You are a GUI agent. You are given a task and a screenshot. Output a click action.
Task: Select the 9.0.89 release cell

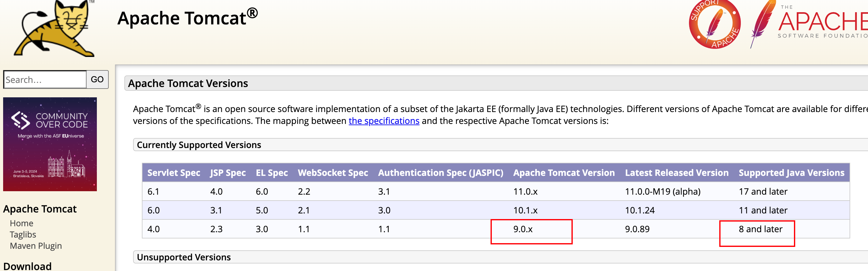coord(637,229)
